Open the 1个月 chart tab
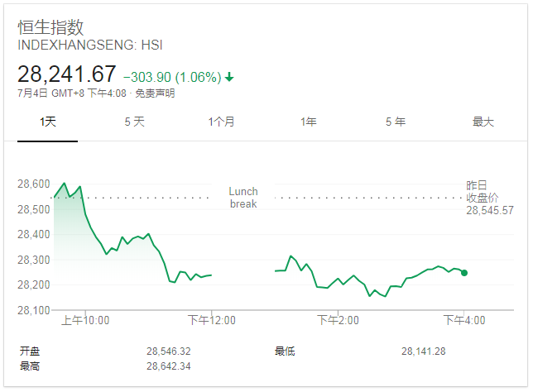 [x=221, y=122]
